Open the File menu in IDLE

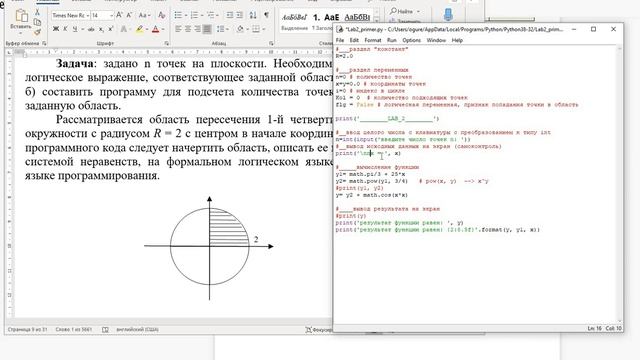click(x=340, y=40)
